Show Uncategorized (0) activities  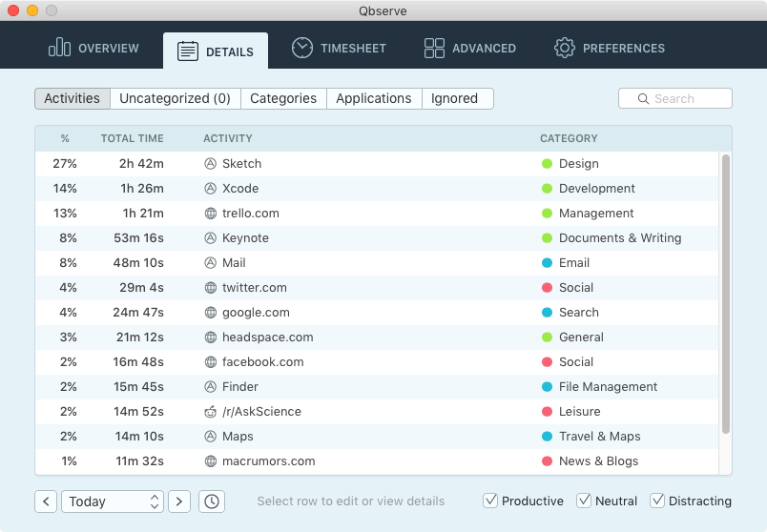[176, 99]
